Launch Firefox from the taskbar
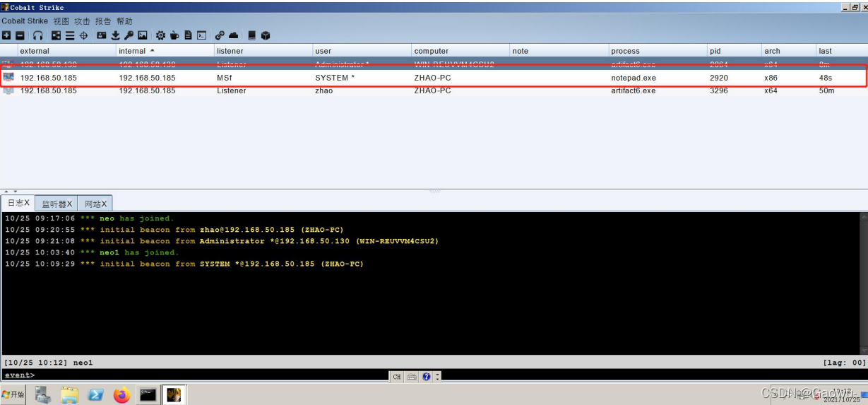Screen dimensions: 868x405 pos(121,394)
